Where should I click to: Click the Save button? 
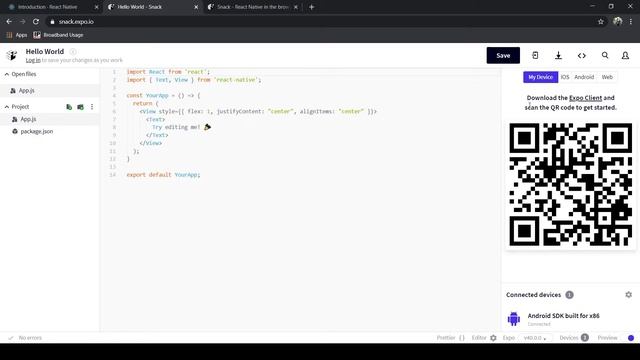[503, 56]
